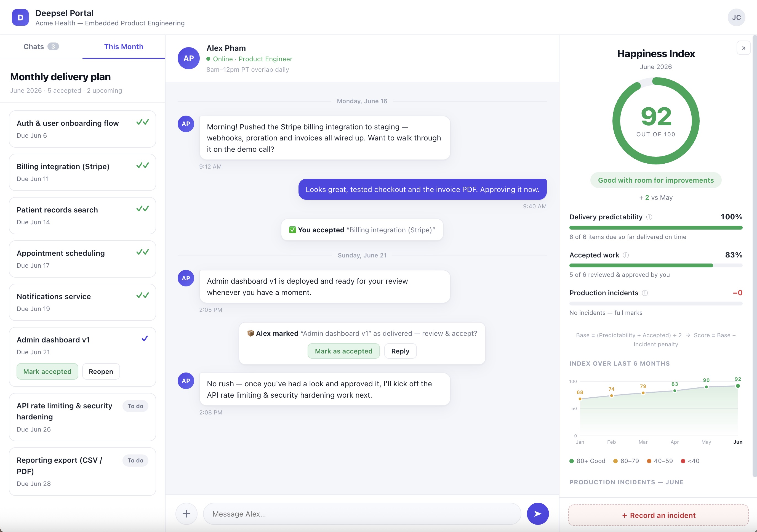This screenshot has width=757, height=532.
Task: Click To do badge on API rate limiting
Action: click(x=135, y=406)
